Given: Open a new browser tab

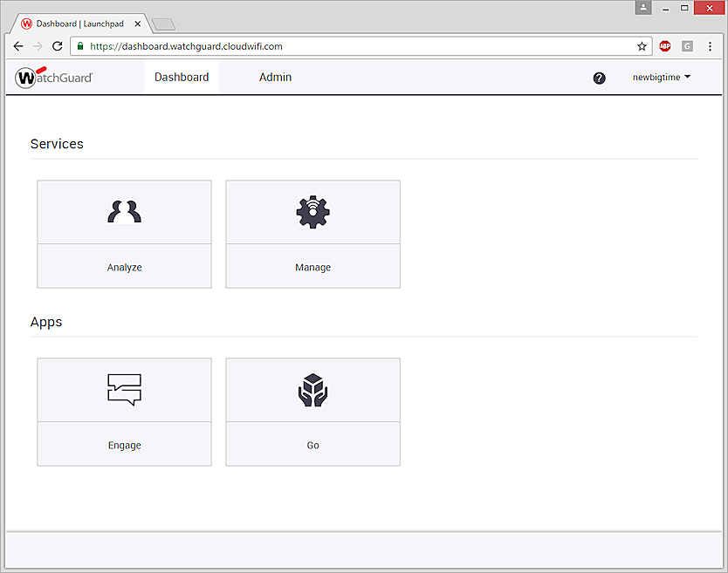Looking at the screenshot, I should (162, 24).
